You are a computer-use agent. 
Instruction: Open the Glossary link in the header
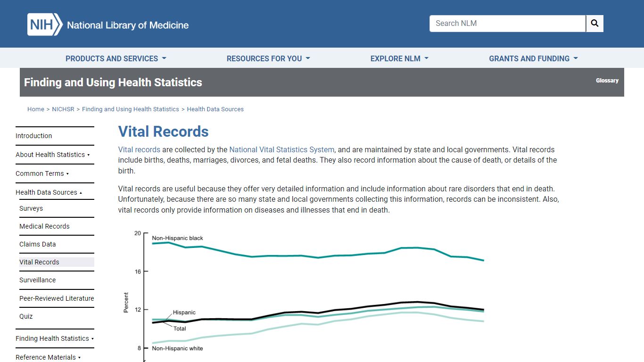(x=607, y=81)
